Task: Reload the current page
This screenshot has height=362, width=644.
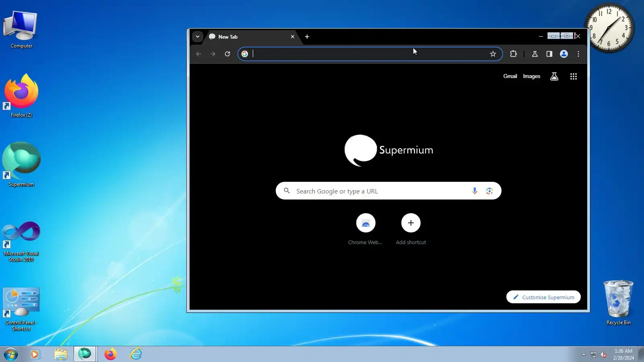Action: tap(227, 54)
